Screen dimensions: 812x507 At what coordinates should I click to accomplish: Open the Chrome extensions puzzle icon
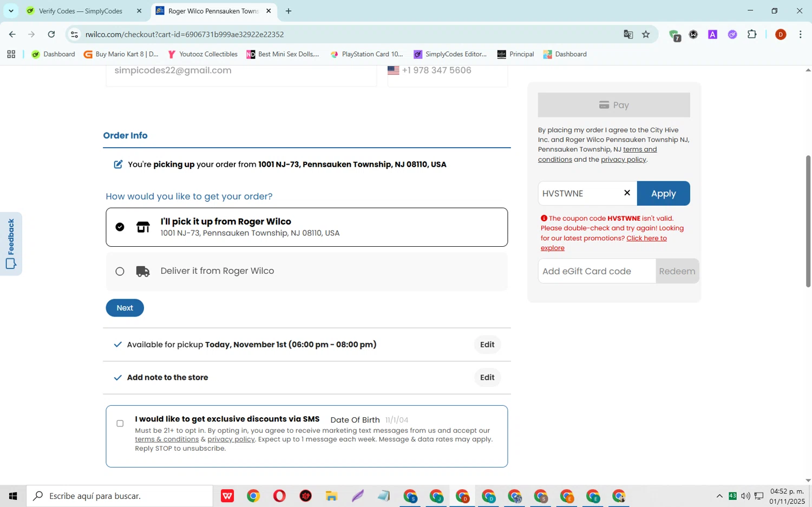[752, 34]
